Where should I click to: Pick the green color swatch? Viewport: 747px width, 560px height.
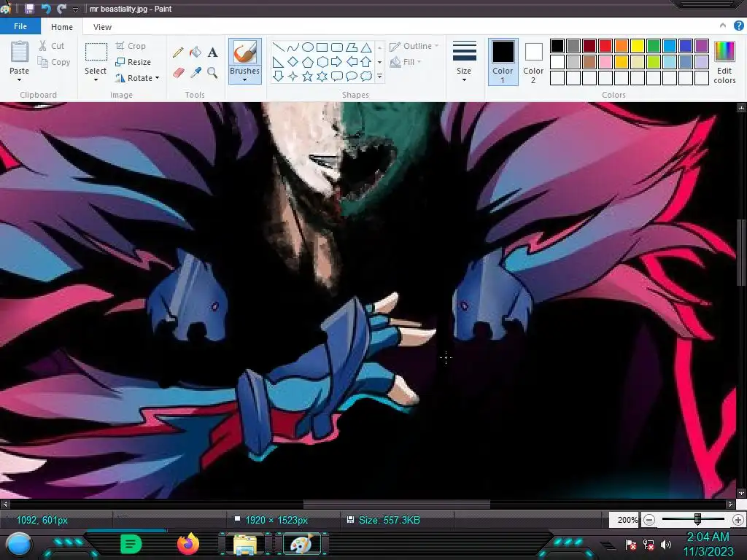(654, 46)
